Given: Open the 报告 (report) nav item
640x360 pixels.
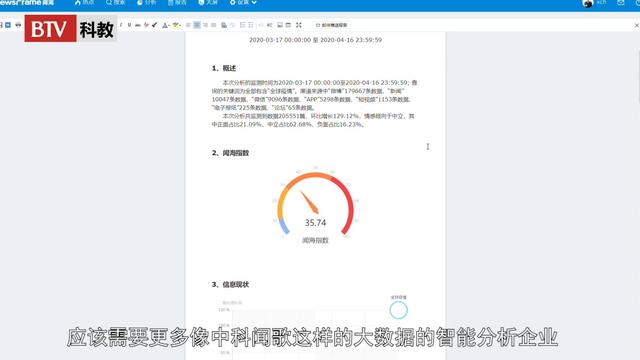Looking at the screenshot, I should [x=177, y=2].
